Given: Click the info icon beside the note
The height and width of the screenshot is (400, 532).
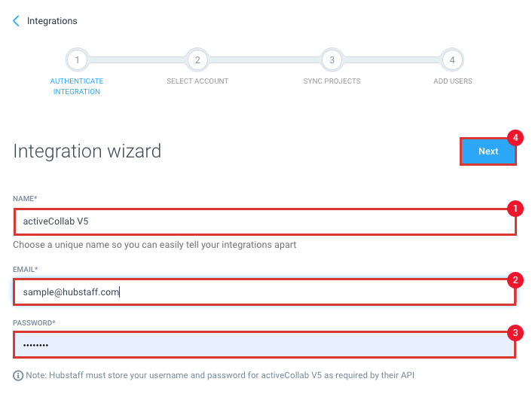Looking at the screenshot, I should tap(18, 376).
